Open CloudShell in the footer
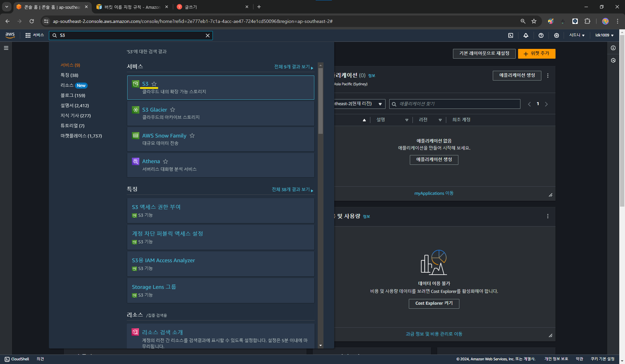Screen dimensions: 625x364 point(17,359)
